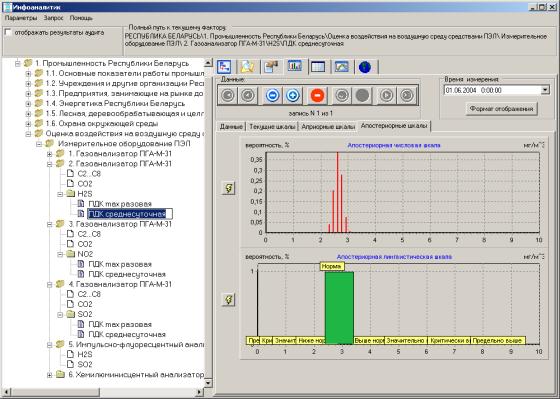
Task: Click the solid grey circle button
Action: coord(362,95)
